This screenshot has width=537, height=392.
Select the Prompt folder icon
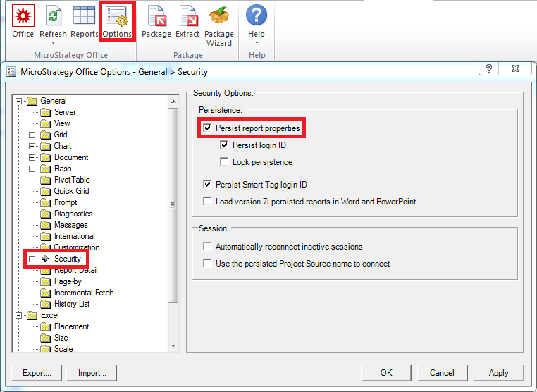45,202
